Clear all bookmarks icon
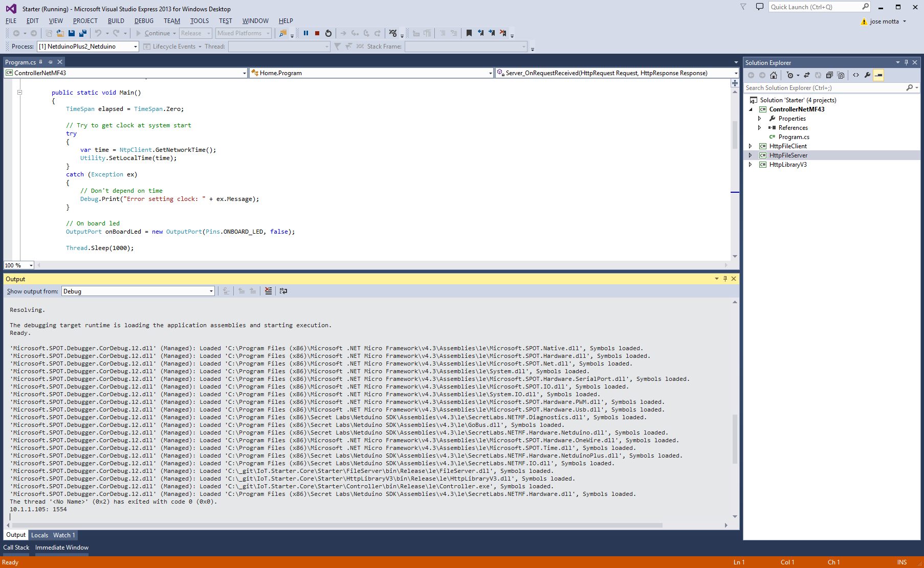The image size is (924, 568). (x=503, y=33)
